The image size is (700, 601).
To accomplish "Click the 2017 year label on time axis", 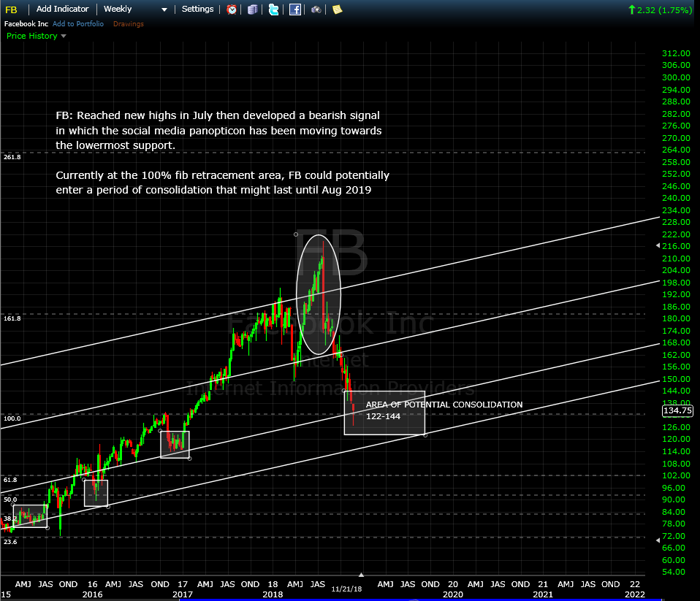I will (x=183, y=594).
